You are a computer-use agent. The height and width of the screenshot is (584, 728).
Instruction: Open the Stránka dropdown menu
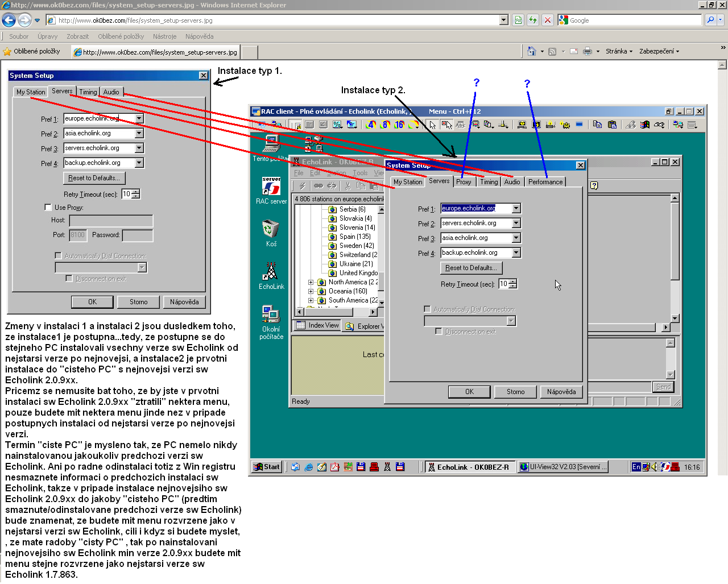[619, 51]
